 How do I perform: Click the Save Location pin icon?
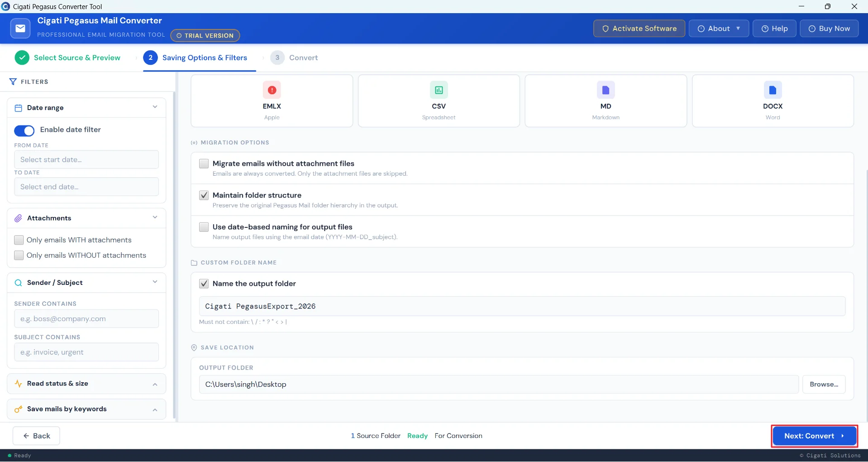point(194,347)
